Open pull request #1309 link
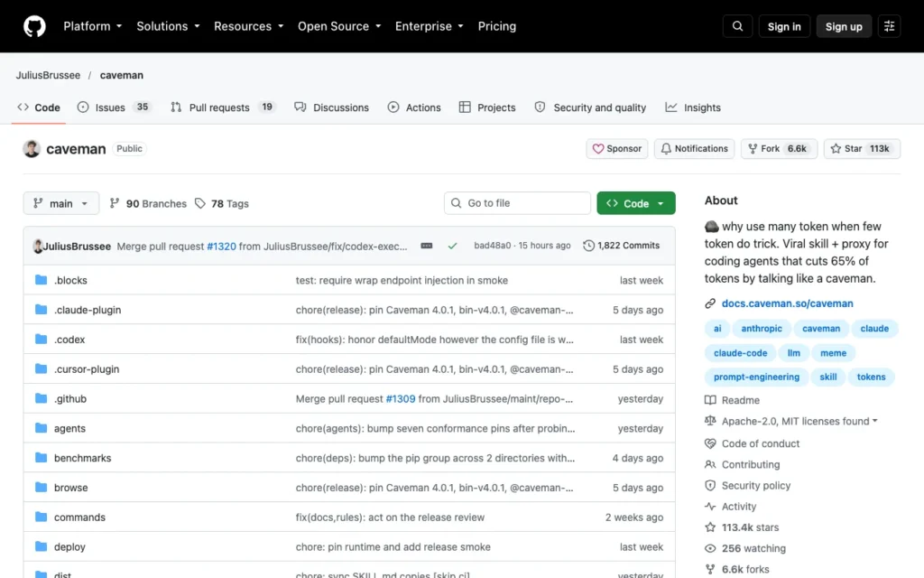This screenshot has width=924, height=578. click(400, 398)
